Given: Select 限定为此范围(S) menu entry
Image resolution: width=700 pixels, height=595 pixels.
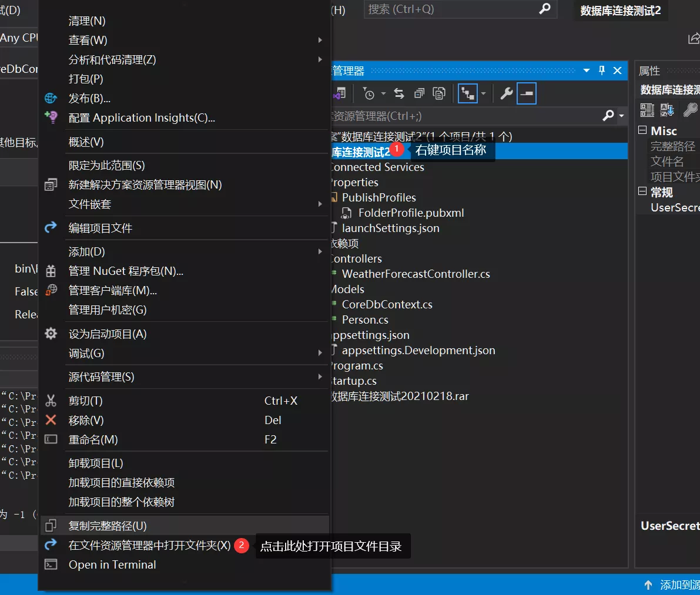Looking at the screenshot, I should point(184,166).
